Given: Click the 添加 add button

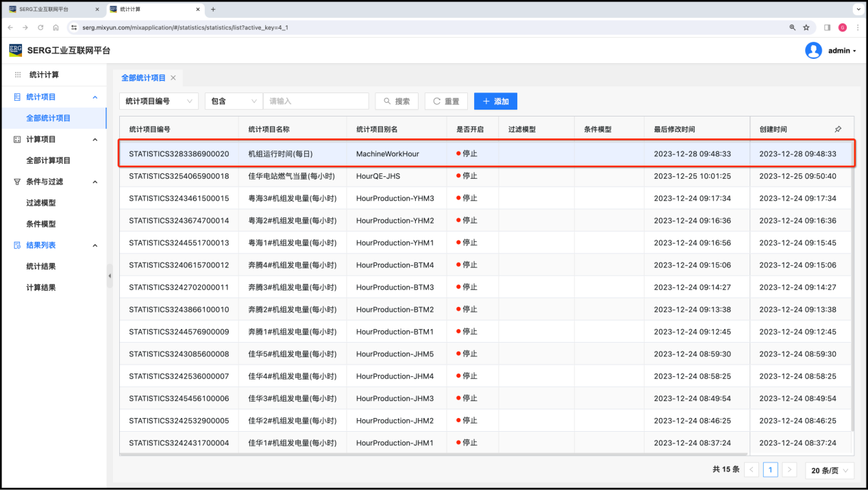Looking at the screenshot, I should click(495, 101).
